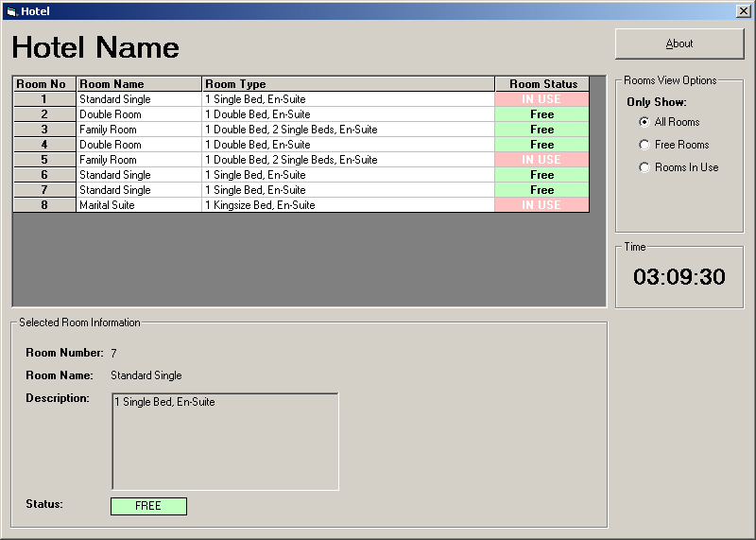Click the Hotel app icon in title bar
This screenshot has width=756, height=540.
pyautogui.click(x=11, y=11)
